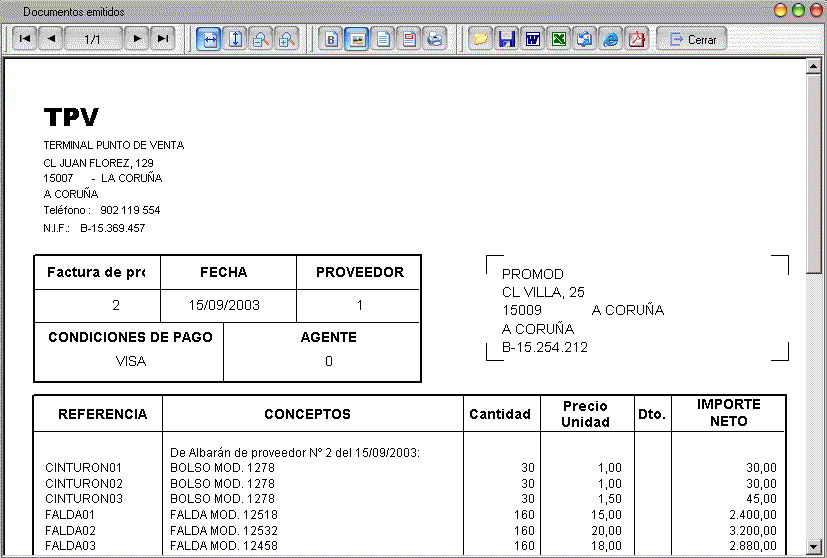Jump to the last page
This screenshot has height=558, width=827.
[x=162, y=39]
